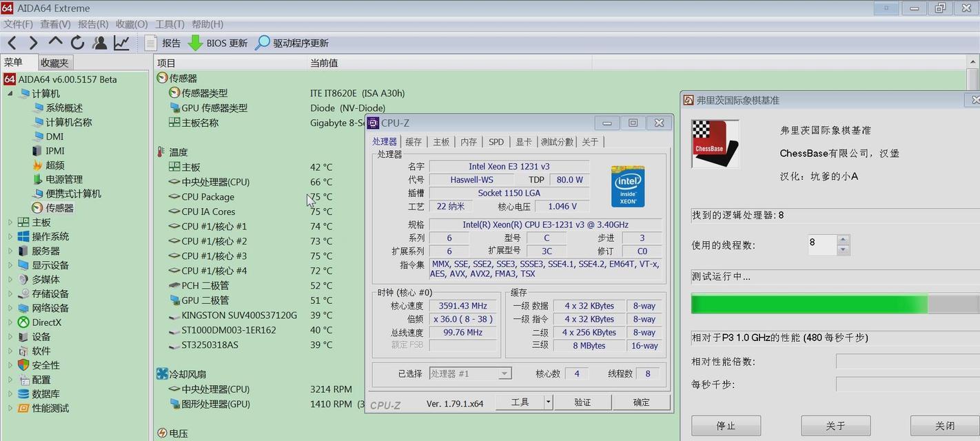Click the 配置 configuration icon in tree
Viewport: 980px width, 441px height.
tap(23, 380)
